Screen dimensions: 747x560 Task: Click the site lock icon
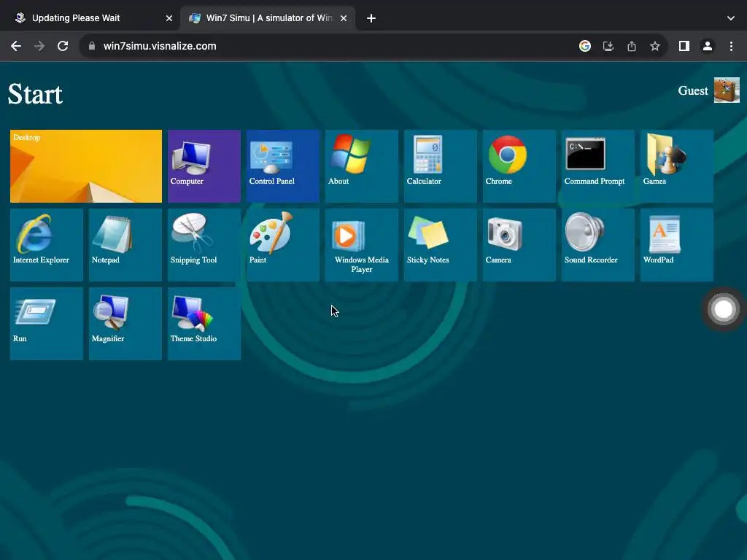92,46
